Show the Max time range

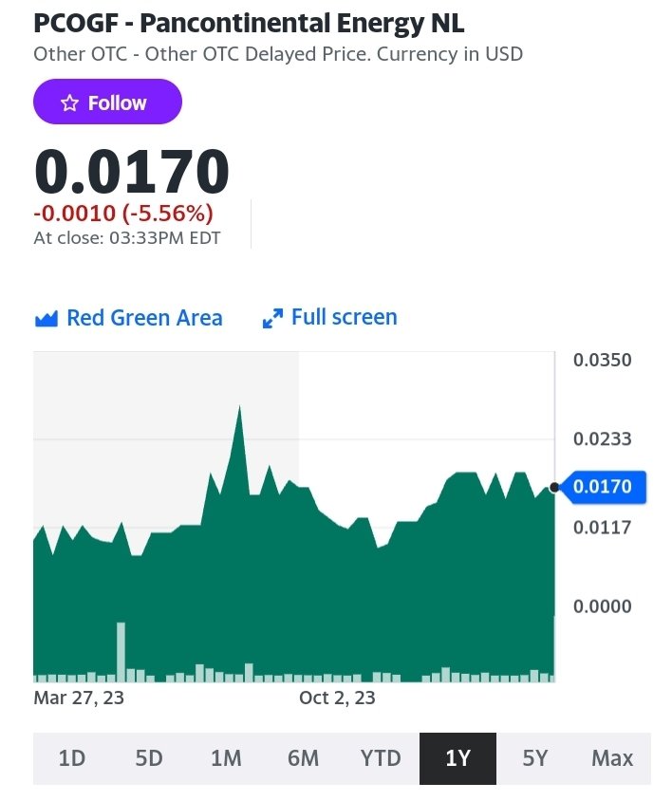[x=612, y=758]
